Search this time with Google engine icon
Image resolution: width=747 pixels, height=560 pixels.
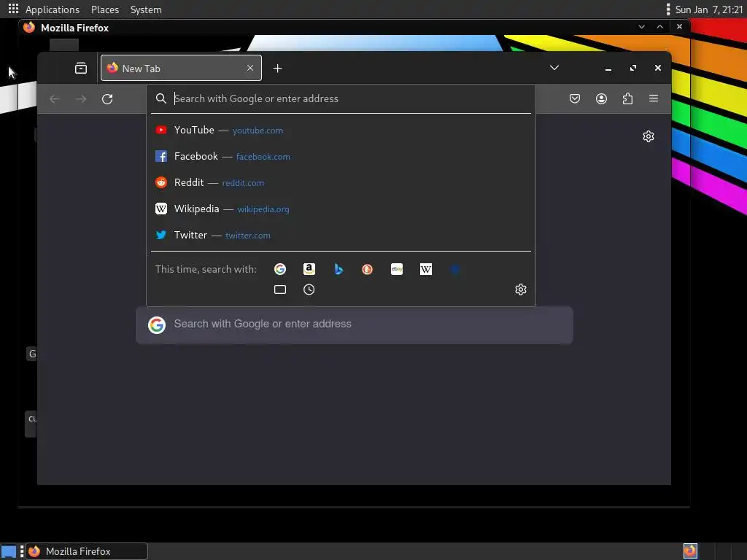point(280,269)
